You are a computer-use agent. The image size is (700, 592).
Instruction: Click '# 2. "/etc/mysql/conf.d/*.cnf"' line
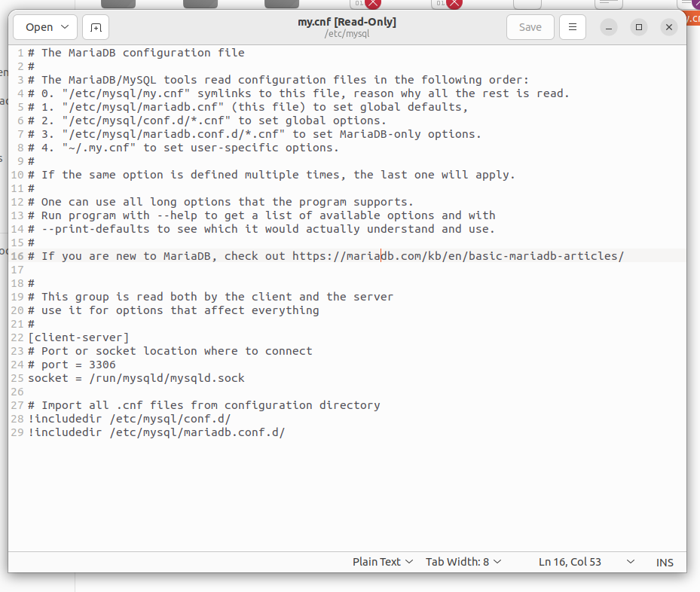pos(207,121)
